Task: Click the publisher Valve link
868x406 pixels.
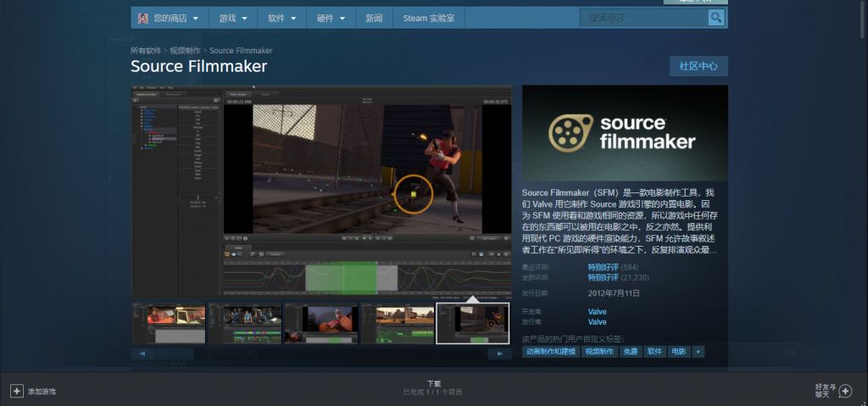Action: tap(598, 322)
